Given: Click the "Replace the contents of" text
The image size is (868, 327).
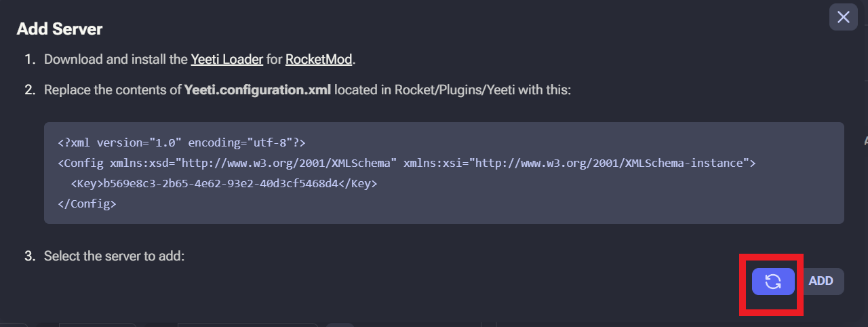Looking at the screenshot, I should coord(113,90).
